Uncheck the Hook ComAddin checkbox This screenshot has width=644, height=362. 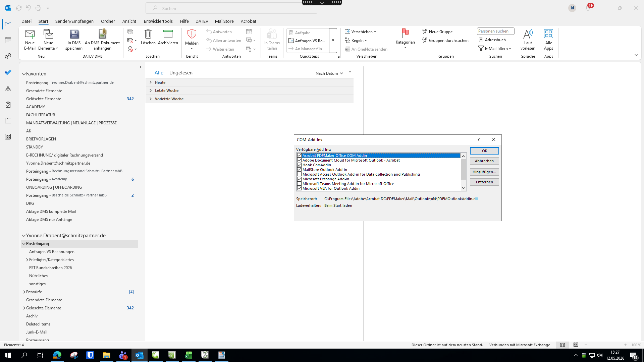coord(299,165)
